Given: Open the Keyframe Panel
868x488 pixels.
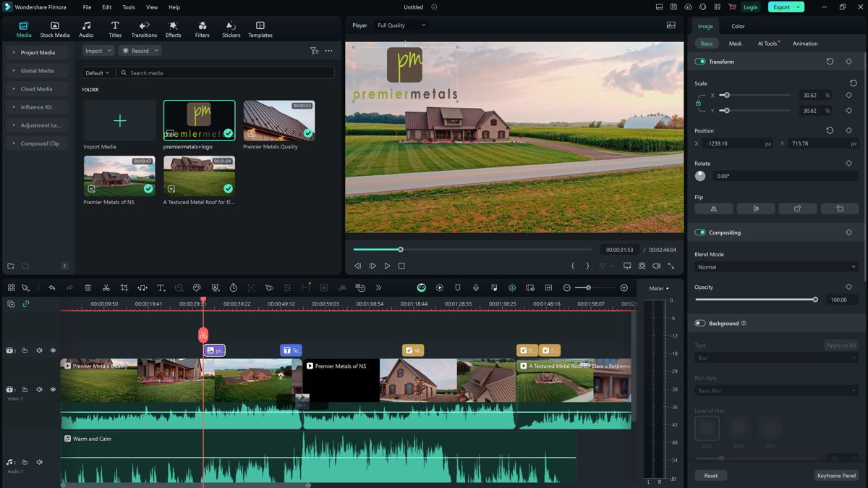Looking at the screenshot, I should [x=836, y=476].
